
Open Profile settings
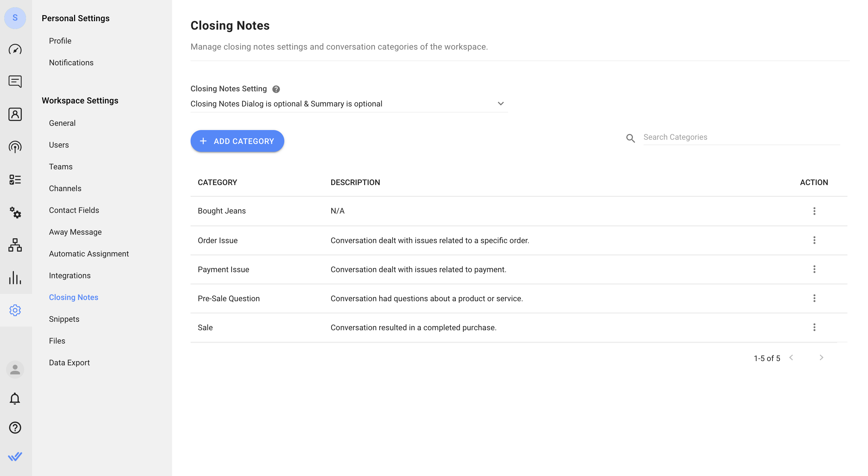tap(60, 41)
